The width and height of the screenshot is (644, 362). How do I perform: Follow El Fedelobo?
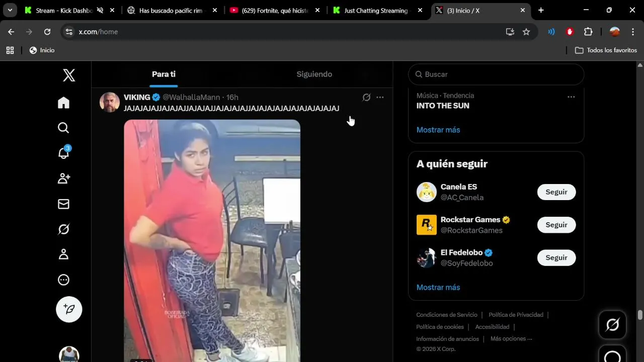556,257
